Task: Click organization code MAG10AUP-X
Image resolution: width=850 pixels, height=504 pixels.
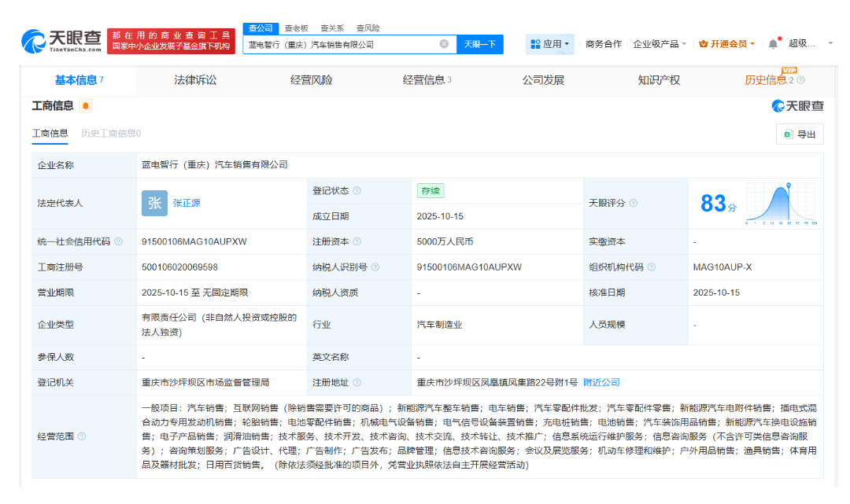Action: pyautogui.click(x=722, y=267)
